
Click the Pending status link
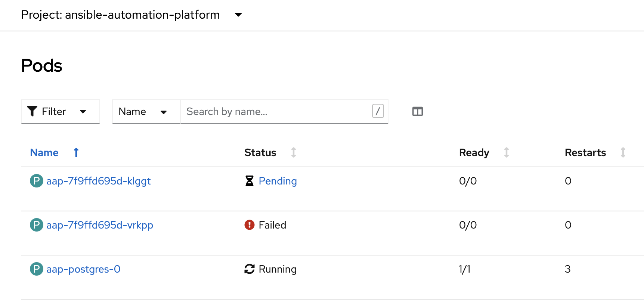278,181
